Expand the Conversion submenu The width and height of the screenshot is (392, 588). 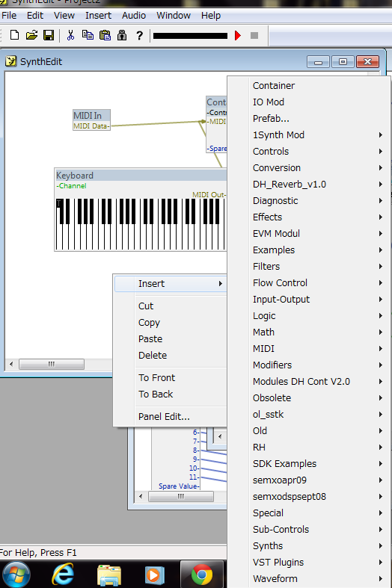tap(309, 168)
